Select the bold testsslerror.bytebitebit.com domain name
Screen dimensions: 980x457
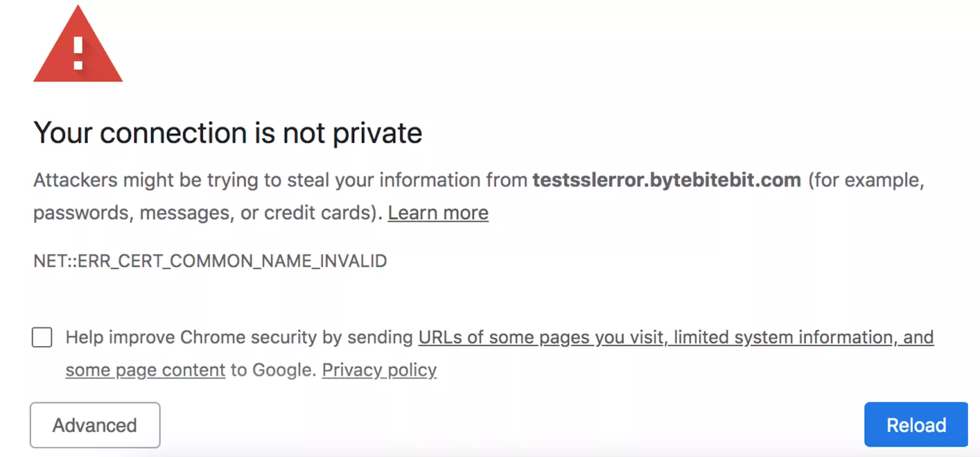[x=666, y=180]
